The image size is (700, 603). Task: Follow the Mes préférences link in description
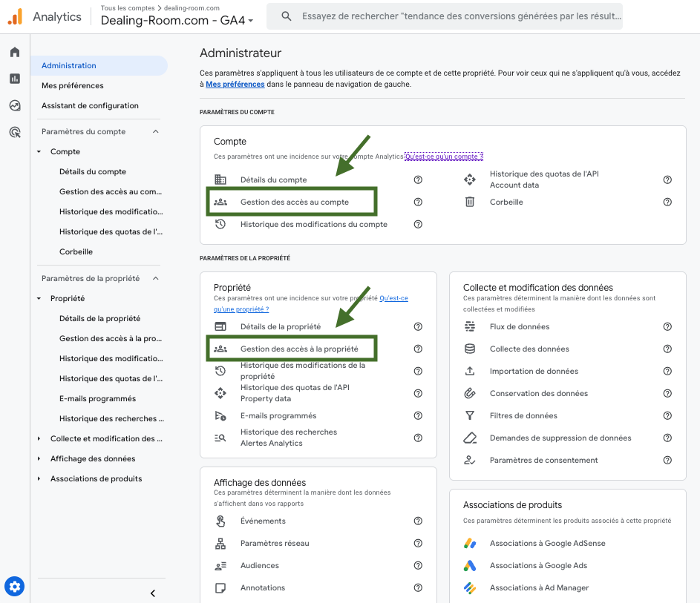click(x=235, y=85)
